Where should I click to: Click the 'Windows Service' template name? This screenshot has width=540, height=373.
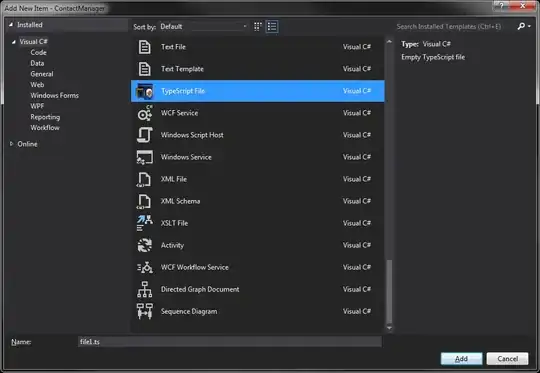click(186, 157)
